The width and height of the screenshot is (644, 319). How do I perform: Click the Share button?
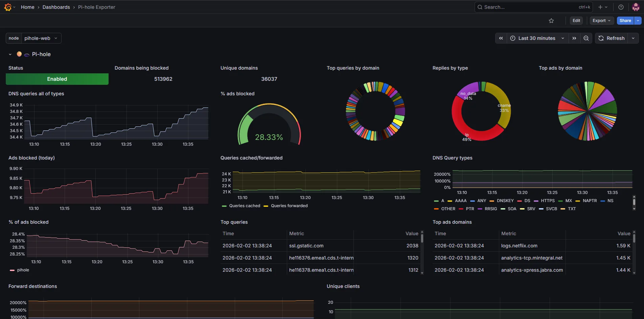pyautogui.click(x=625, y=21)
